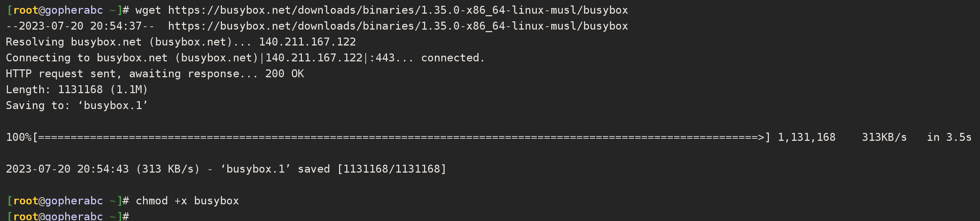Click the URL on the timestamp line
Viewport: 980px width, 221px height.
pyautogui.click(x=397, y=26)
